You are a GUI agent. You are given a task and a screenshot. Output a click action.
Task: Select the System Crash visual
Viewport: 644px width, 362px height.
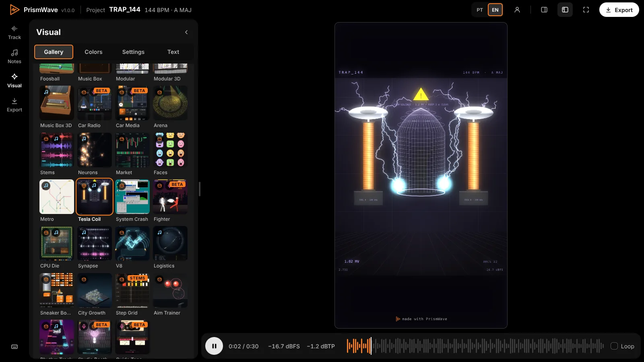point(132,201)
